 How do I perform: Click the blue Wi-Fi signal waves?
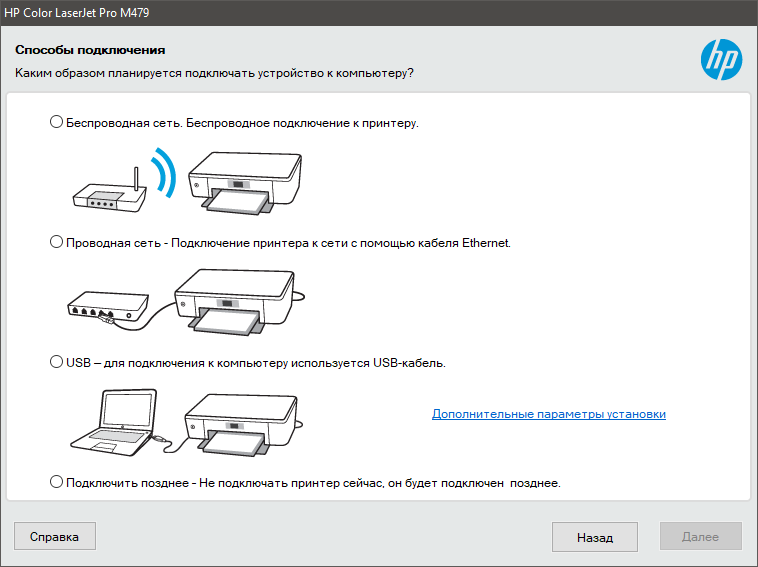(164, 173)
